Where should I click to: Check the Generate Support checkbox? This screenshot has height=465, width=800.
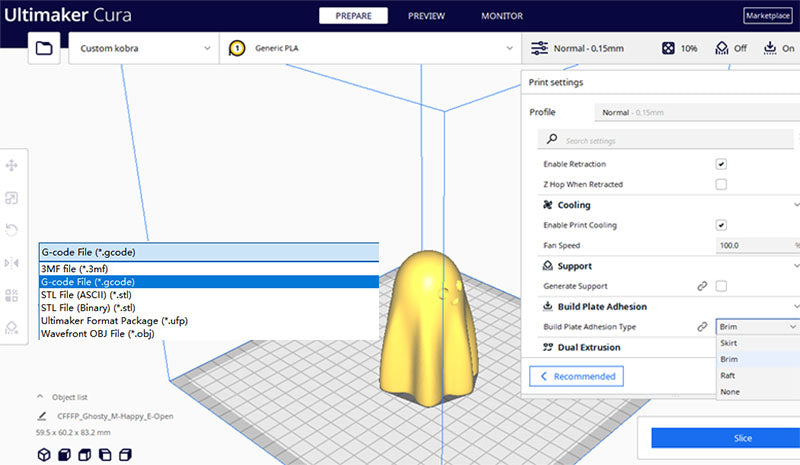coord(721,286)
